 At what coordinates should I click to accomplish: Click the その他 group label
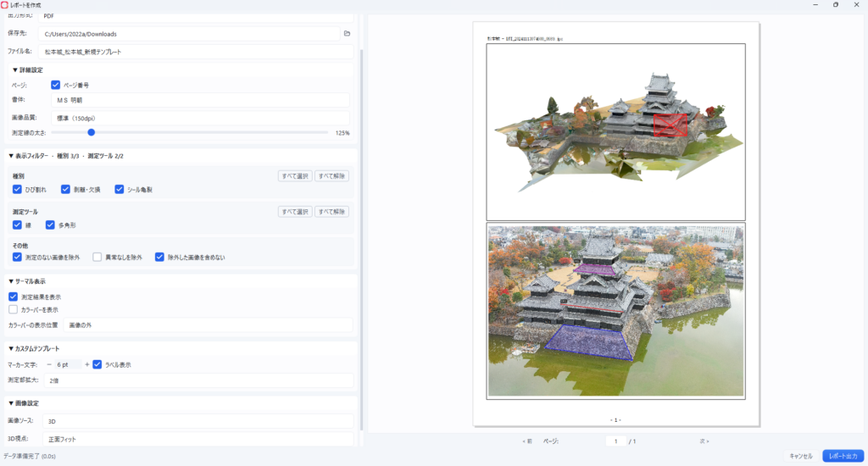20,246
